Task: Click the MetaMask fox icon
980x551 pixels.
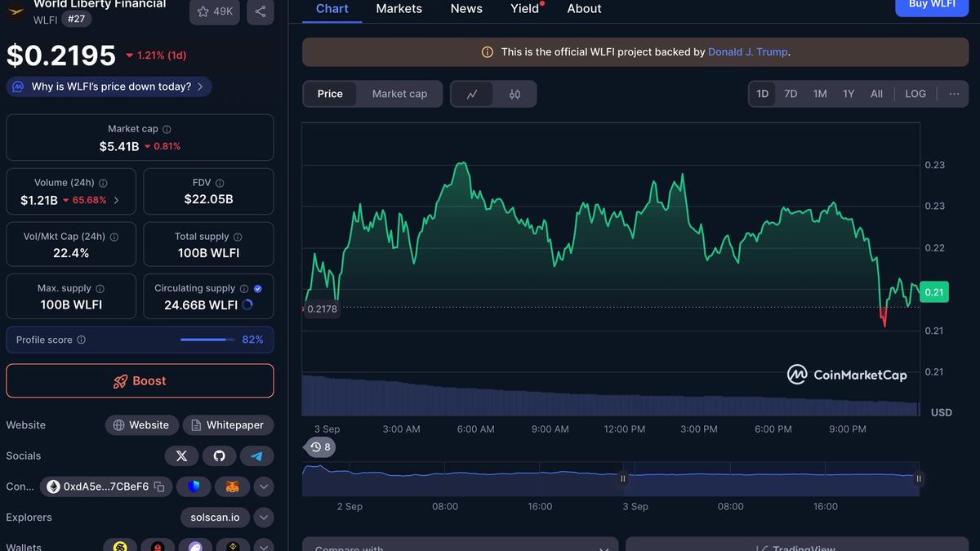Action: tap(232, 487)
